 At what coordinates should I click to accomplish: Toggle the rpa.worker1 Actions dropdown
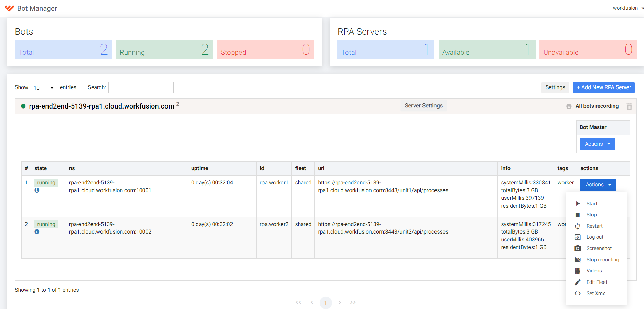point(598,185)
